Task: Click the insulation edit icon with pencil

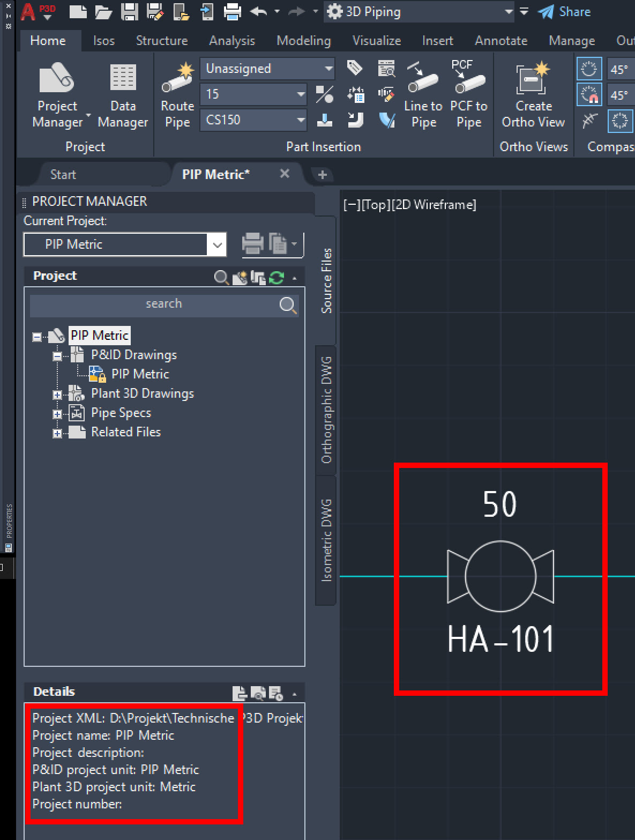Action: (x=386, y=94)
